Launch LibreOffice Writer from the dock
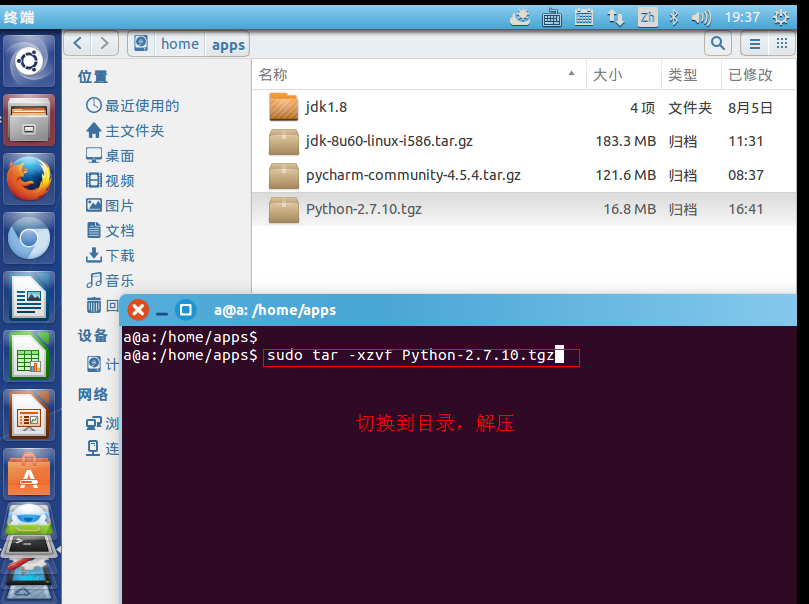 click(29, 297)
